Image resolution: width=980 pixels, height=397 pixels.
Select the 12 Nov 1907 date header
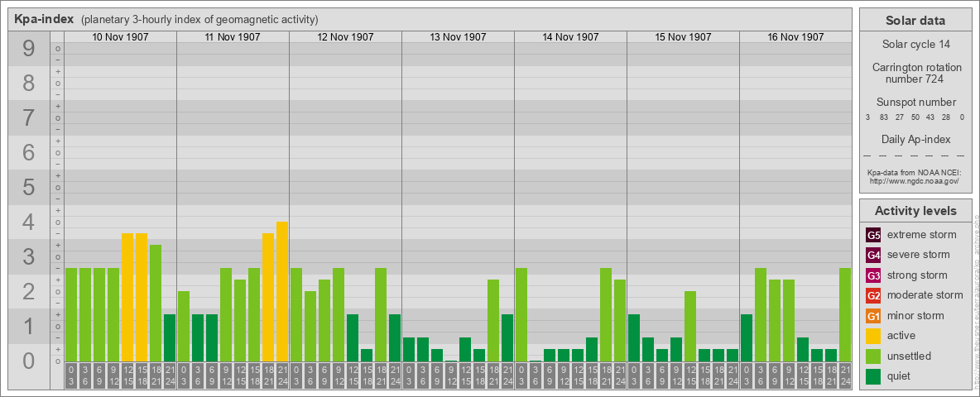coord(345,37)
